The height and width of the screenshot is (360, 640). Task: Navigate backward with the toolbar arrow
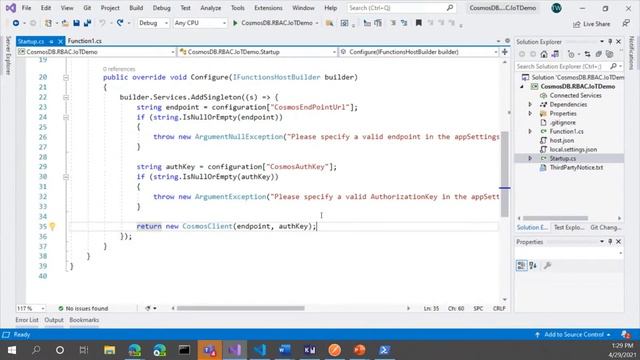coord(16,23)
